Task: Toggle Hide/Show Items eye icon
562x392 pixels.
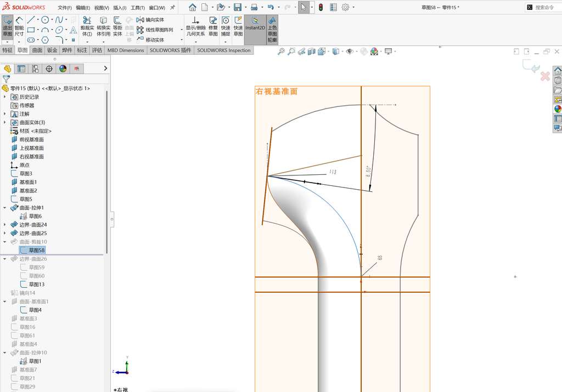Action: pyautogui.click(x=350, y=52)
